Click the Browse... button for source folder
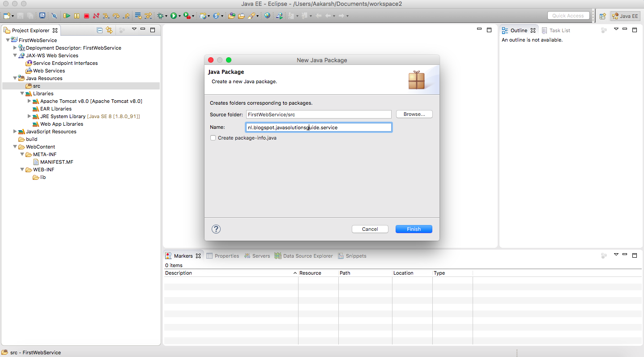Image resolution: width=644 pixels, height=357 pixels. [414, 114]
